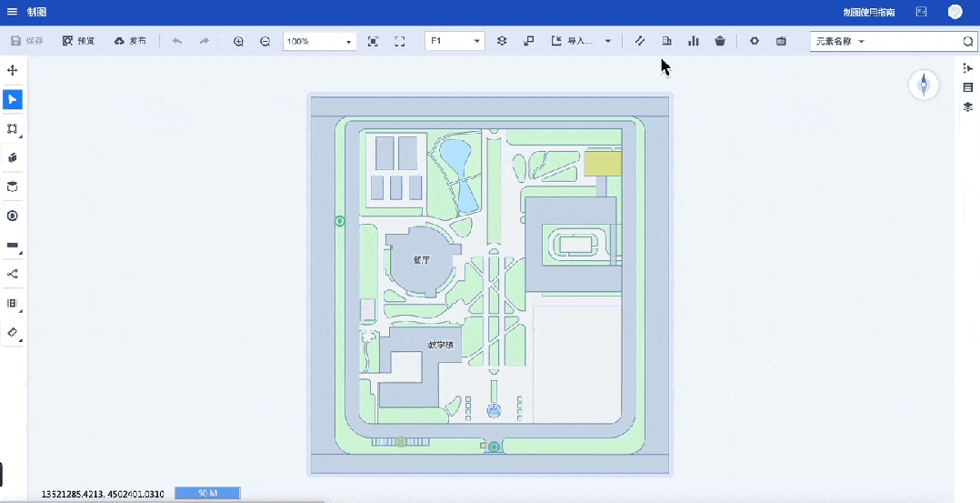
Task: Click the search magnifier icon
Action: tap(967, 42)
